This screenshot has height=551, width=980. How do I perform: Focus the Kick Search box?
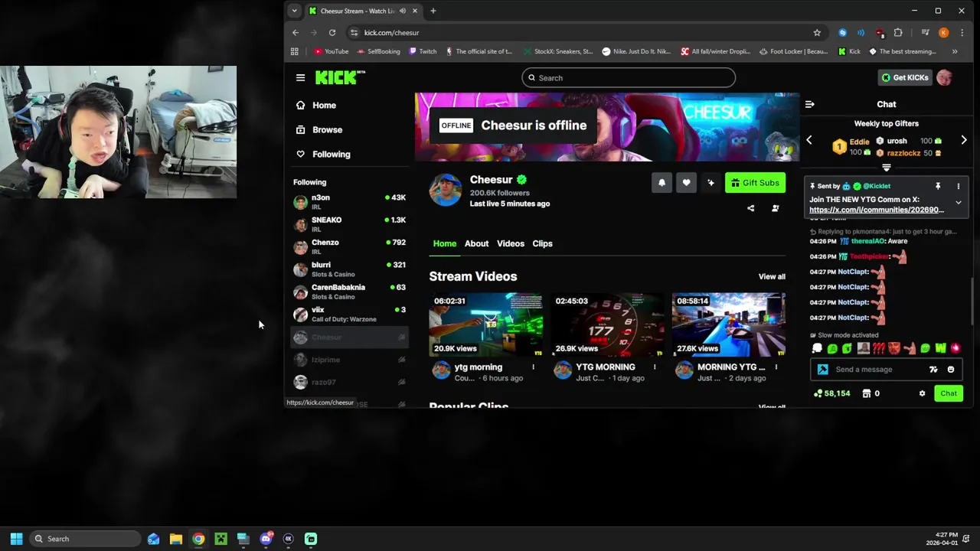tap(629, 77)
